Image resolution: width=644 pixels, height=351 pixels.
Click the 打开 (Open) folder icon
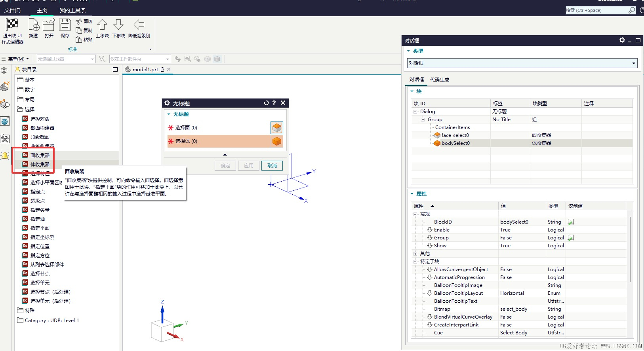pyautogui.click(x=49, y=25)
